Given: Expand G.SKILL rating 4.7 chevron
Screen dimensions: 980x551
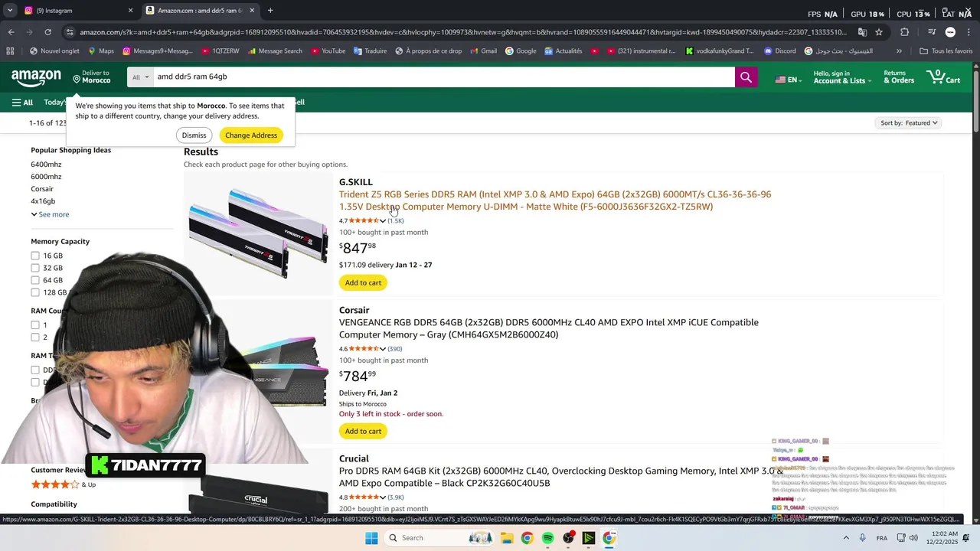Looking at the screenshot, I should click(x=383, y=221).
